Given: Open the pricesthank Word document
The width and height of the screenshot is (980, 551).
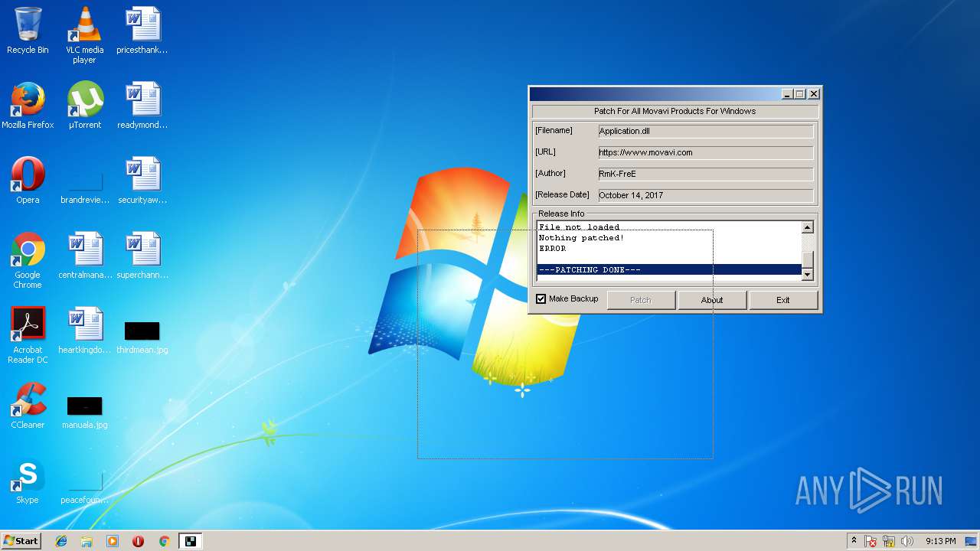Looking at the screenshot, I should pos(142,31).
